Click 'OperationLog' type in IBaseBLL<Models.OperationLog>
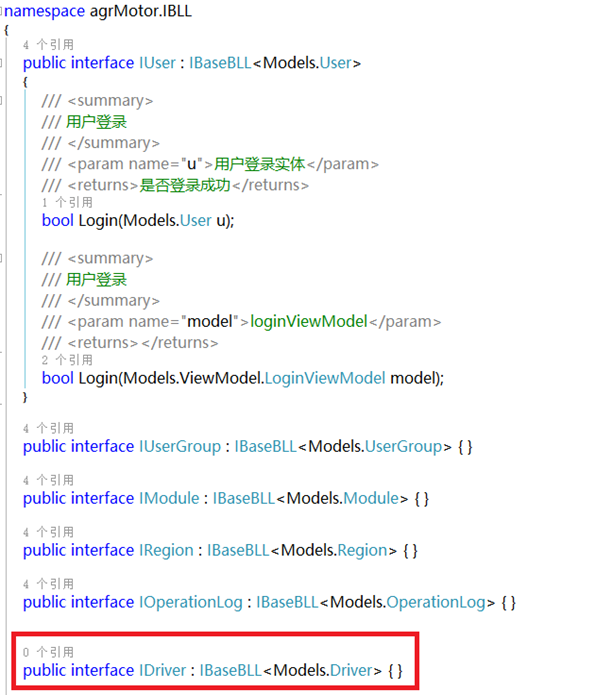The image size is (613, 695). [x=436, y=602]
